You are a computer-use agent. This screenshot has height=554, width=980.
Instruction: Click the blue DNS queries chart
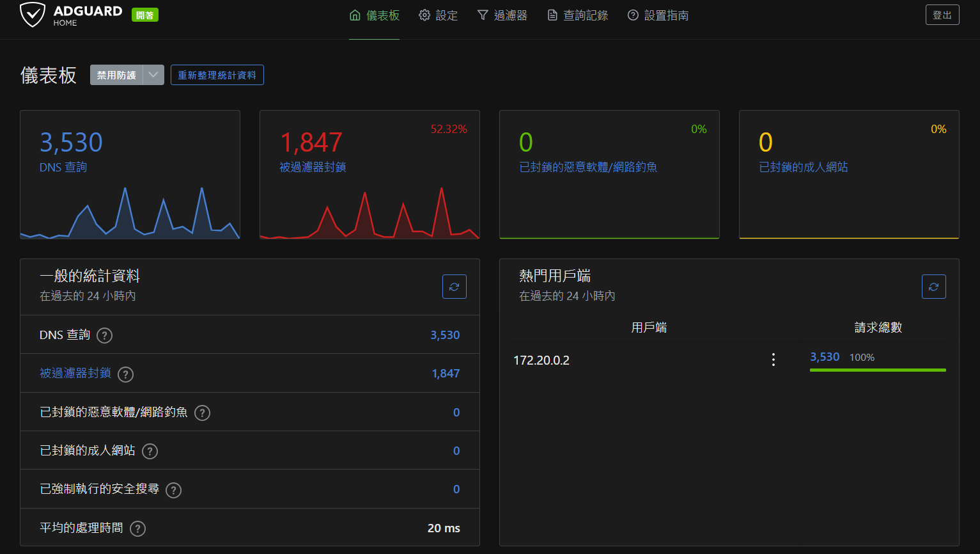pos(130,213)
